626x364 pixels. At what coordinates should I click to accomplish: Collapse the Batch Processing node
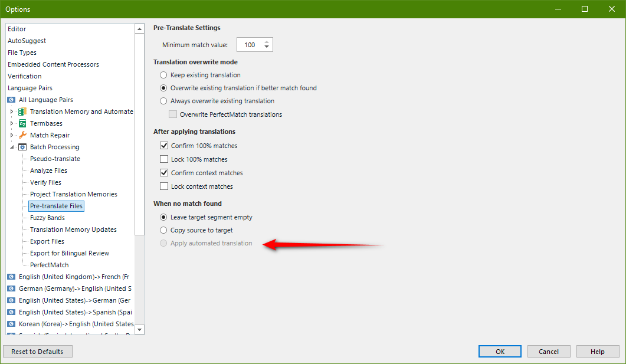(x=12, y=147)
